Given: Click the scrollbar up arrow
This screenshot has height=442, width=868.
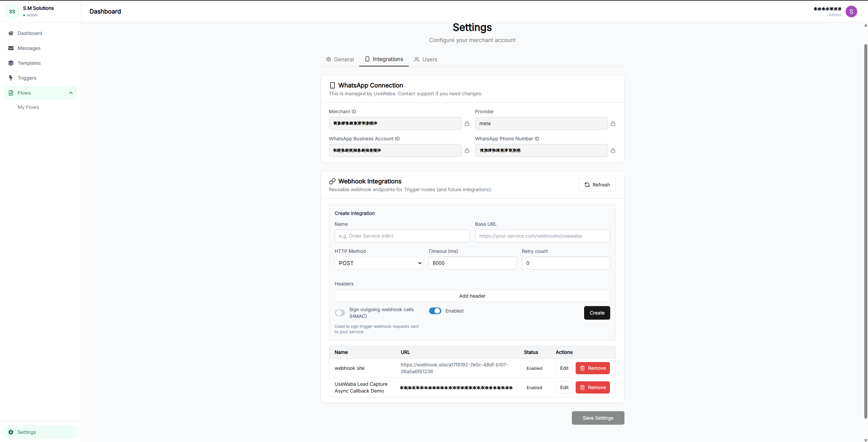Looking at the screenshot, I should tap(865, 25).
